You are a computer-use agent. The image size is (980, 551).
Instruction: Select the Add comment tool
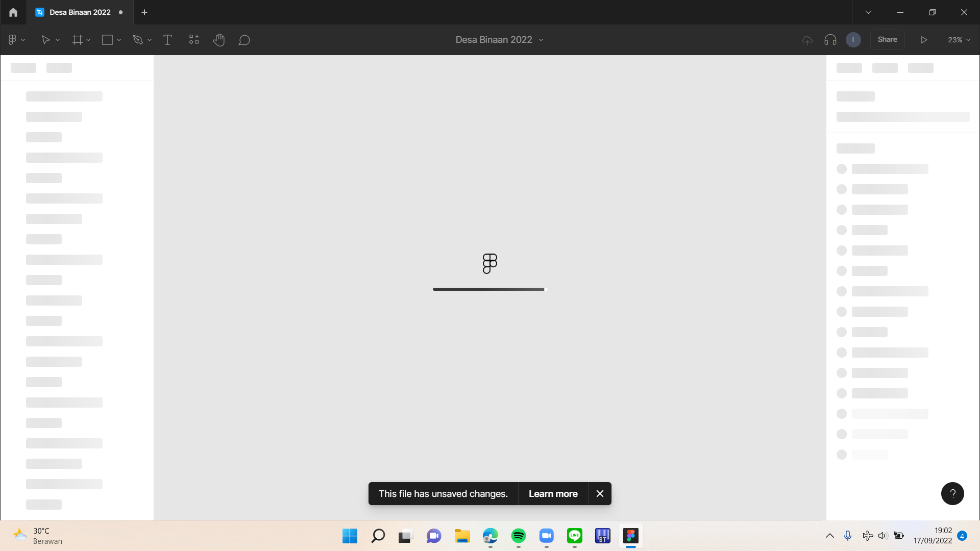coord(244,40)
